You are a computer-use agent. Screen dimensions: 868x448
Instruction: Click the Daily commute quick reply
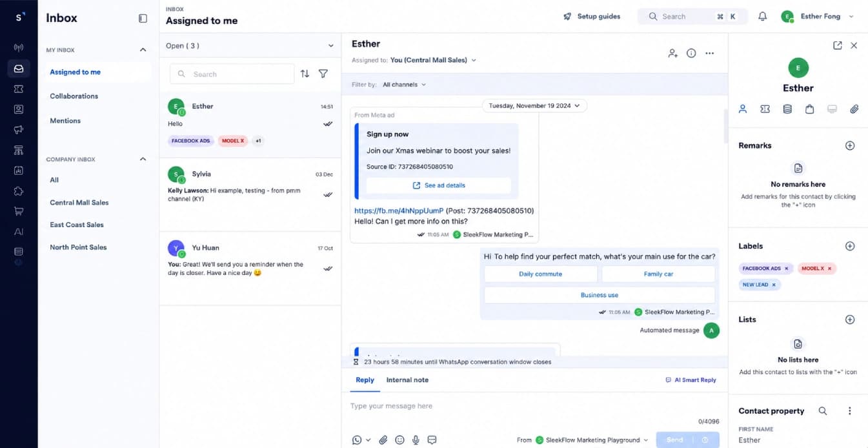click(x=541, y=274)
